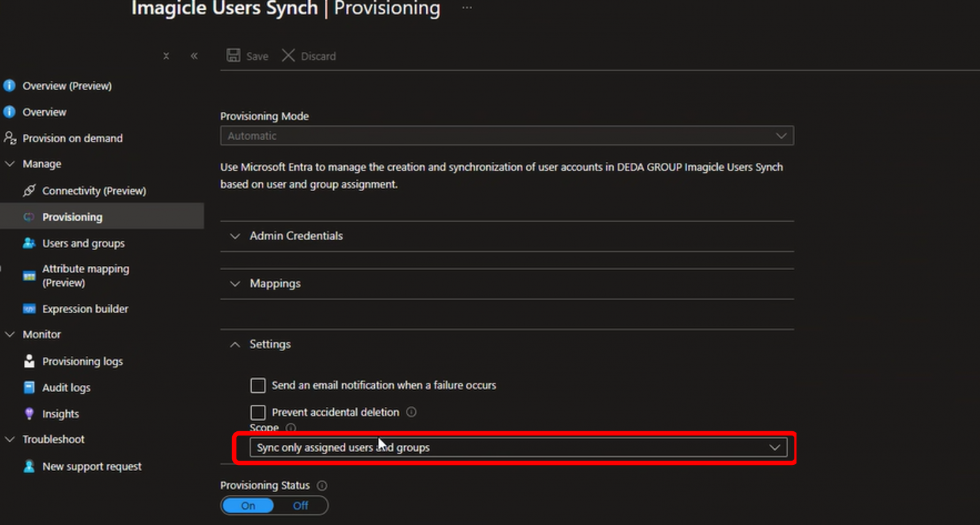Select Expression builder menu item

click(85, 309)
